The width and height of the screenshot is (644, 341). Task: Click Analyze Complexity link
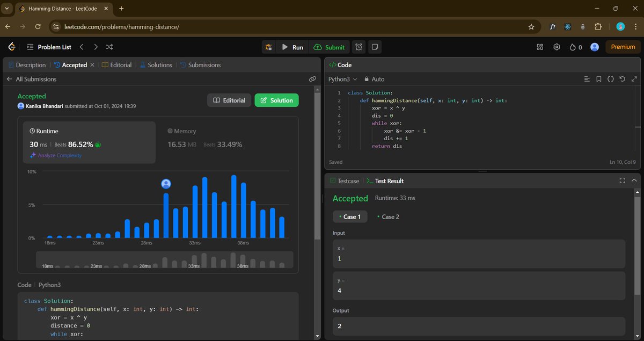[56, 155]
